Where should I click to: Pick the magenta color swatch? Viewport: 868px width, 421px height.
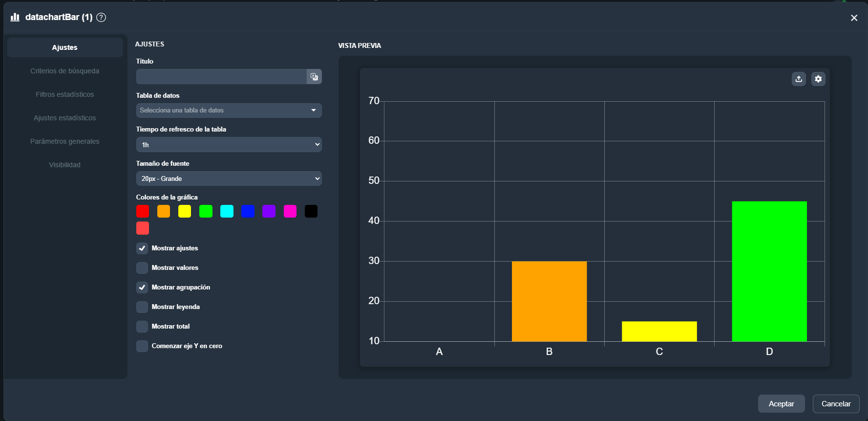[290, 211]
